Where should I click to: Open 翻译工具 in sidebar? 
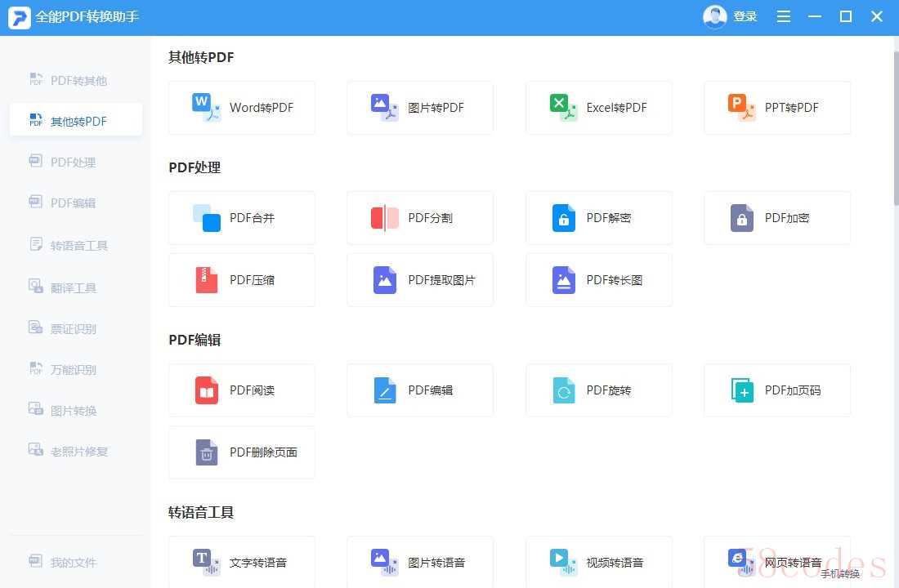[76, 287]
